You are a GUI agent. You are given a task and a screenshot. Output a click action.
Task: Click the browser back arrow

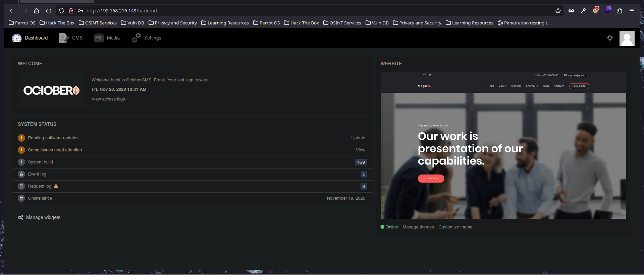coord(12,11)
